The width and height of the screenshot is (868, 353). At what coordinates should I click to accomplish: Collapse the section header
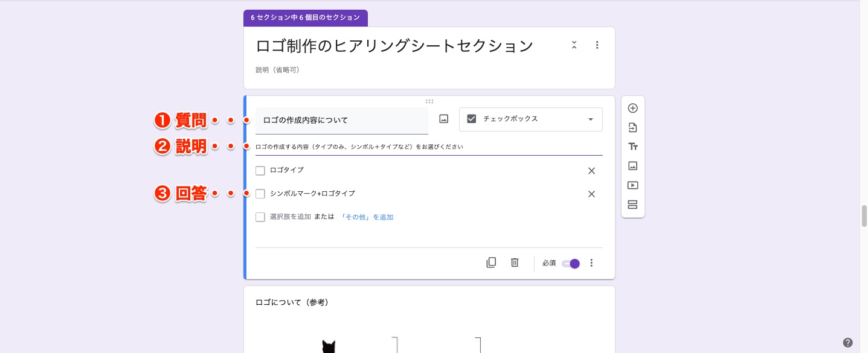pyautogui.click(x=574, y=45)
